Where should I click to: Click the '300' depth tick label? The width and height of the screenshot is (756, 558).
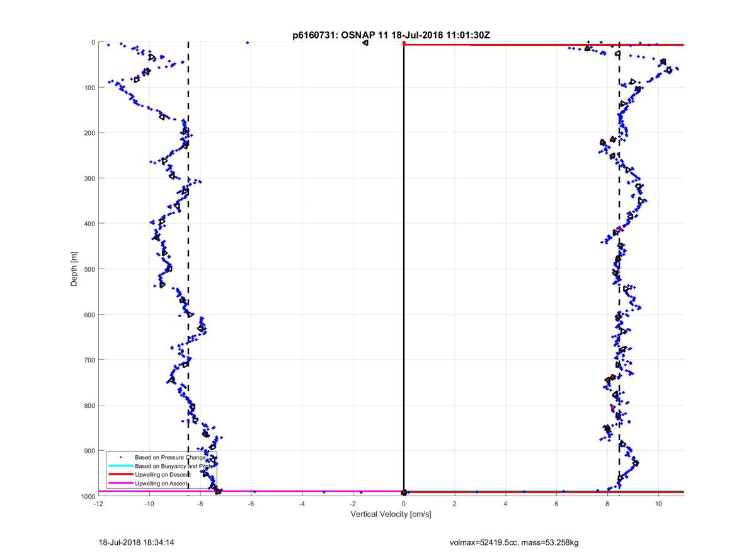(89, 178)
